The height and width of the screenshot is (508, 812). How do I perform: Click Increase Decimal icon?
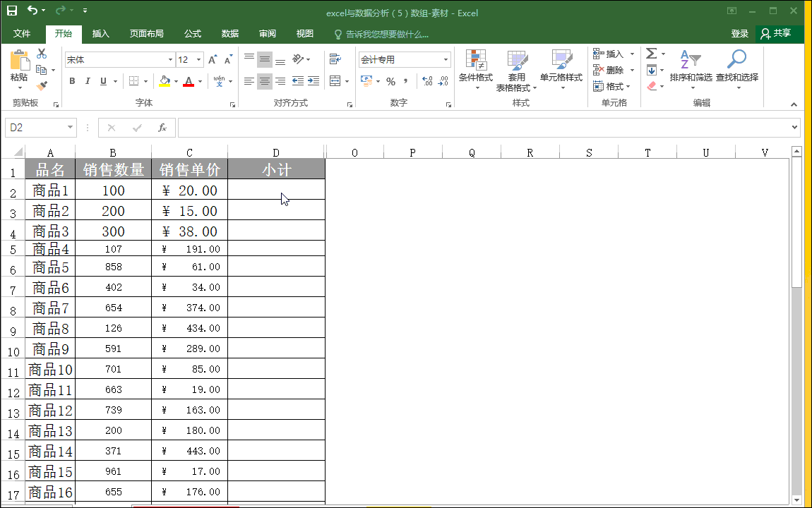tap(427, 81)
